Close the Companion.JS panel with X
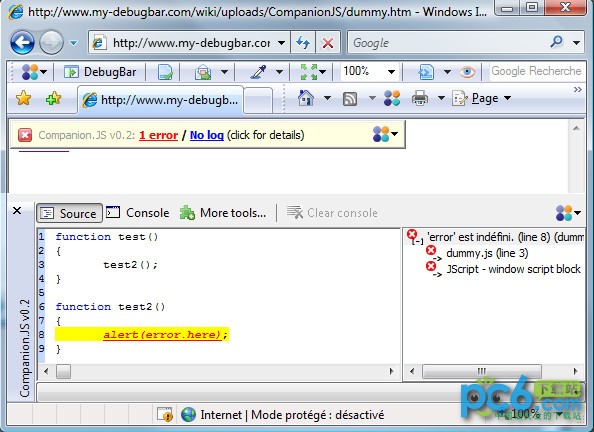Image resolution: width=594 pixels, height=432 pixels. pyautogui.click(x=17, y=211)
